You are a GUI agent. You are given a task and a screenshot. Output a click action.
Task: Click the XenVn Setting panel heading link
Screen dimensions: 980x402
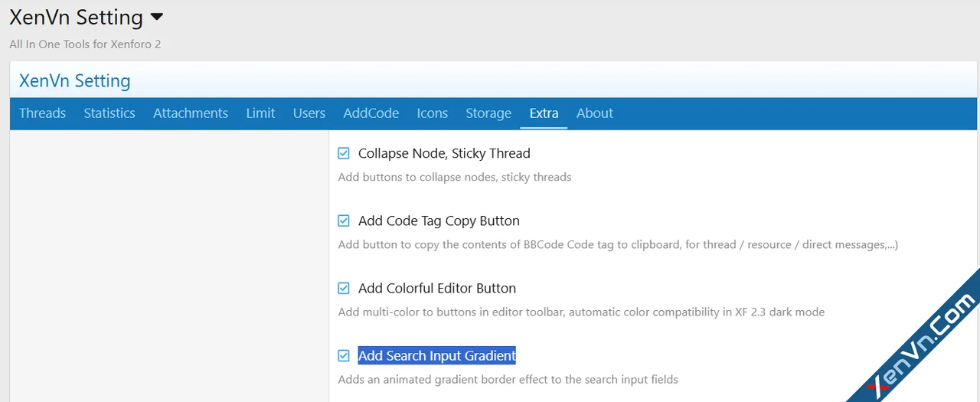74,81
